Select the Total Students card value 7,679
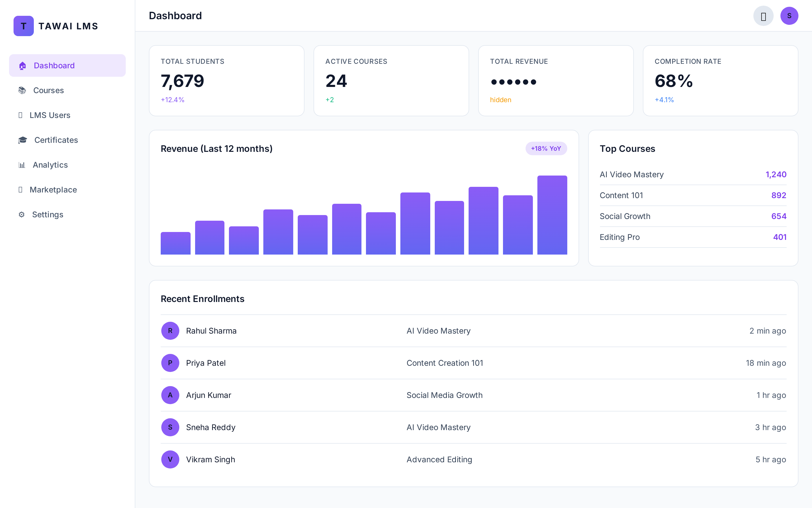This screenshot has height=508, width=812. (182, 81)
